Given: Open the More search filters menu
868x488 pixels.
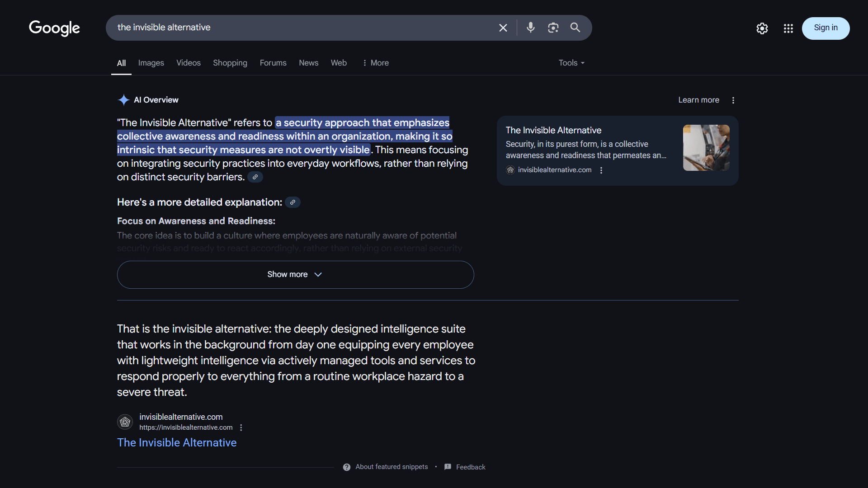Looking at the screenshot, I should [375, 63].
